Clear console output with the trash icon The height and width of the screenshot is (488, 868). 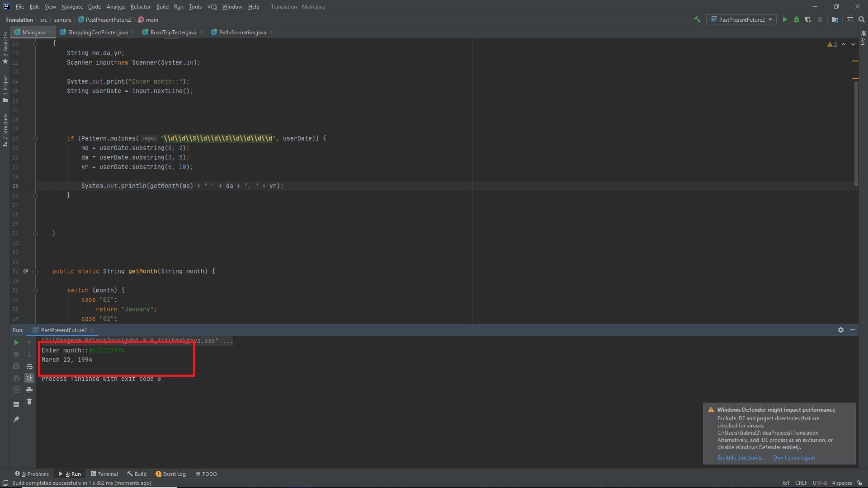point(29,402)
